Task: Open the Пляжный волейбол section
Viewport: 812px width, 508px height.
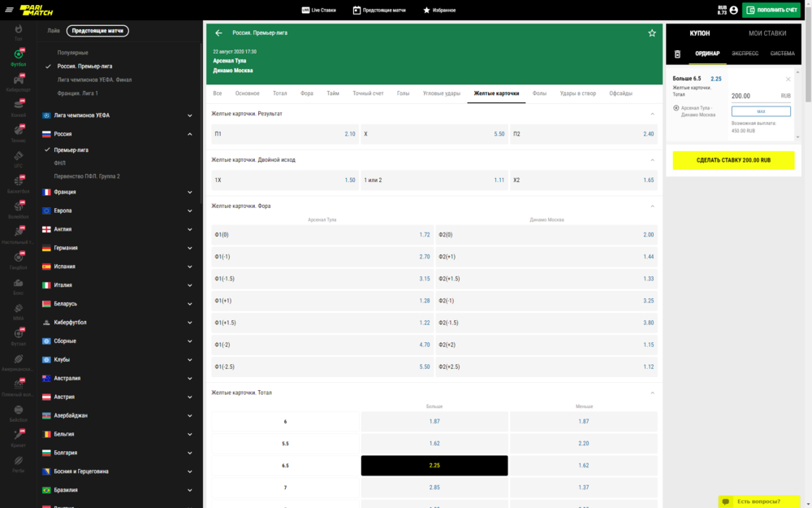Action: coord(19,388)
